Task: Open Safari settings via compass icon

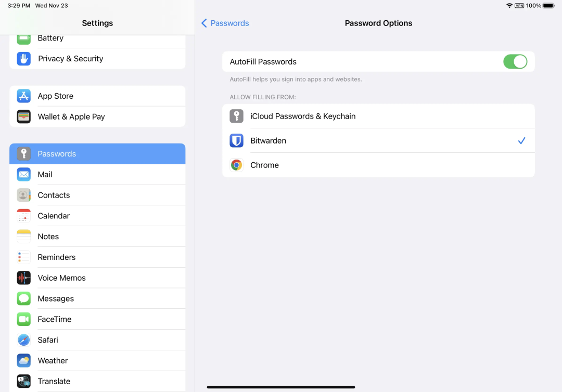Action: click(x=24, y=340)
